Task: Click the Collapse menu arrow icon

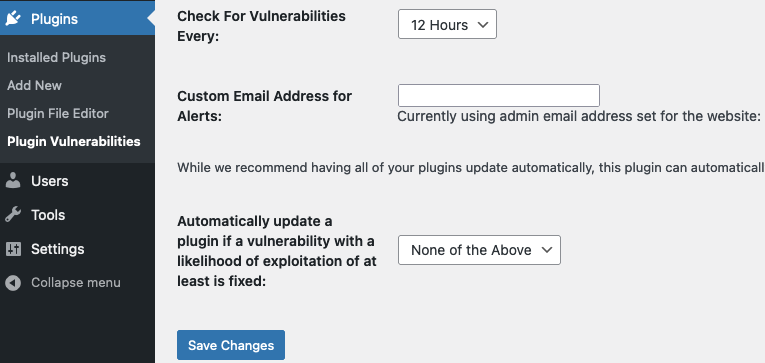Action: (13, 283)
